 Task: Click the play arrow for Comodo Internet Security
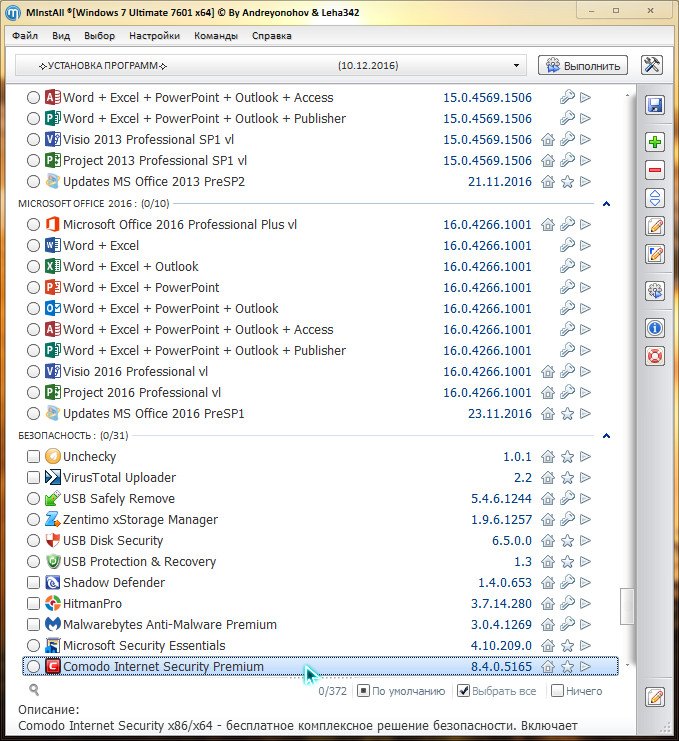coord(585,666)
